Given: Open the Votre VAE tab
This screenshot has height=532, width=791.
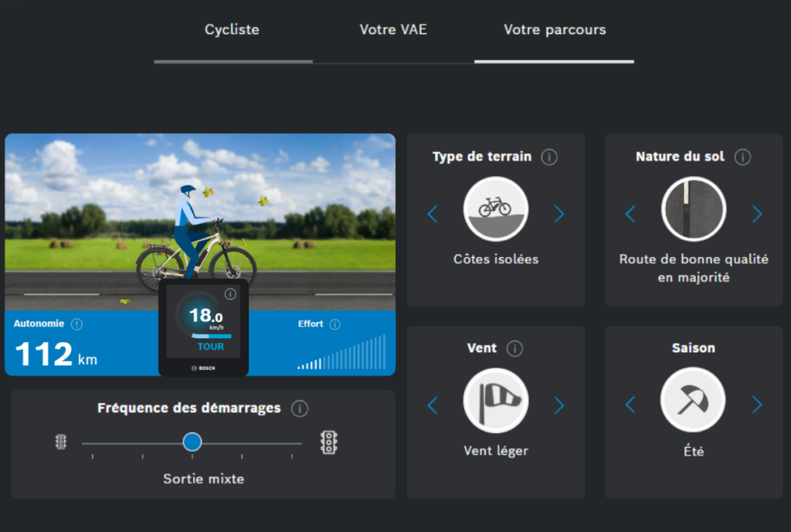Looking at the screenshot, I should point(393,30).
